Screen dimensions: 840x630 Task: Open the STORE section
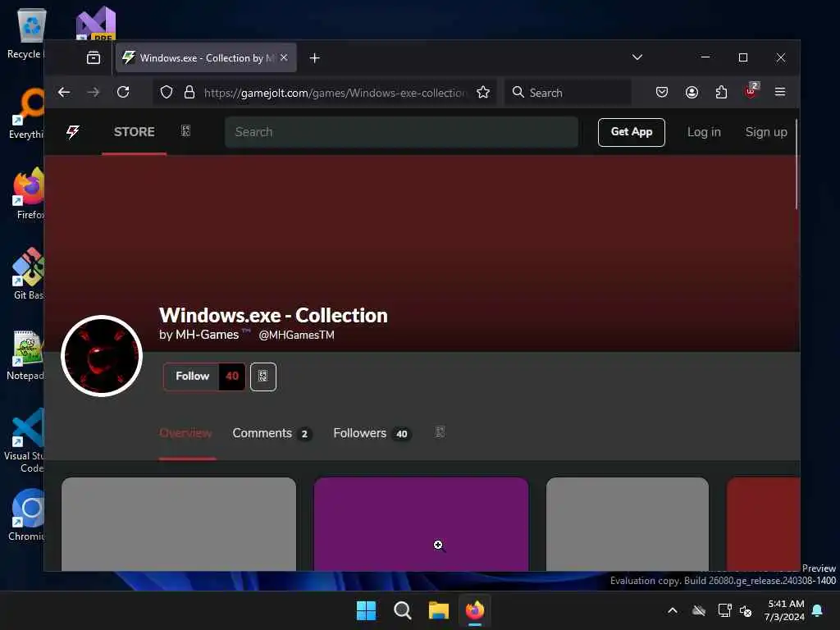coord(134,132)
